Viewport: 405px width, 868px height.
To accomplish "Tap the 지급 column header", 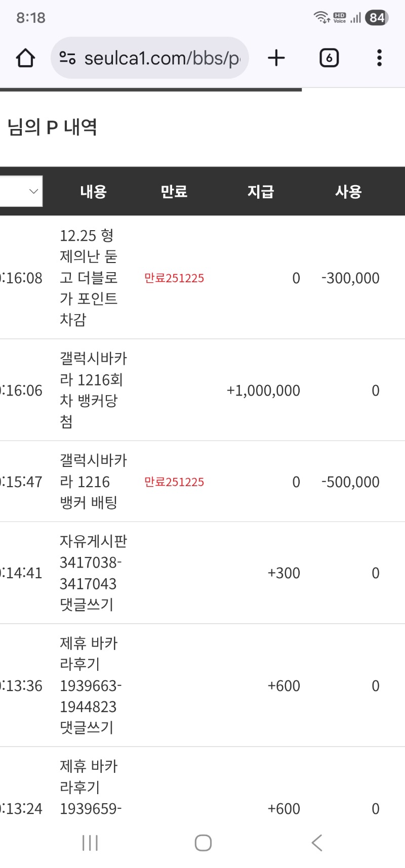I will click(261, 192).
